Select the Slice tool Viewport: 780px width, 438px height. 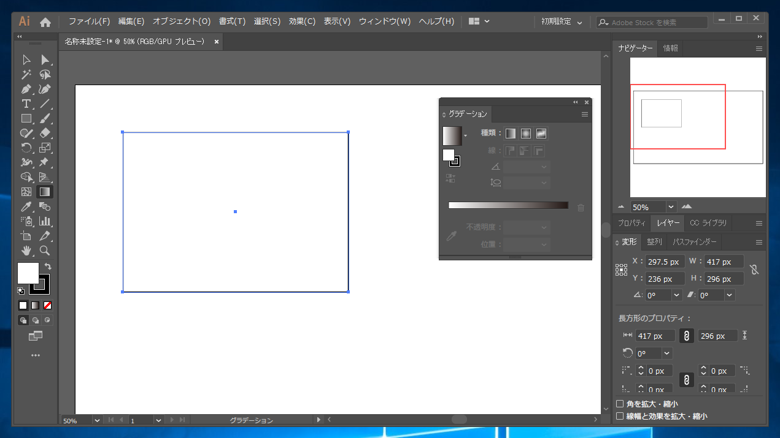[45, 236]
